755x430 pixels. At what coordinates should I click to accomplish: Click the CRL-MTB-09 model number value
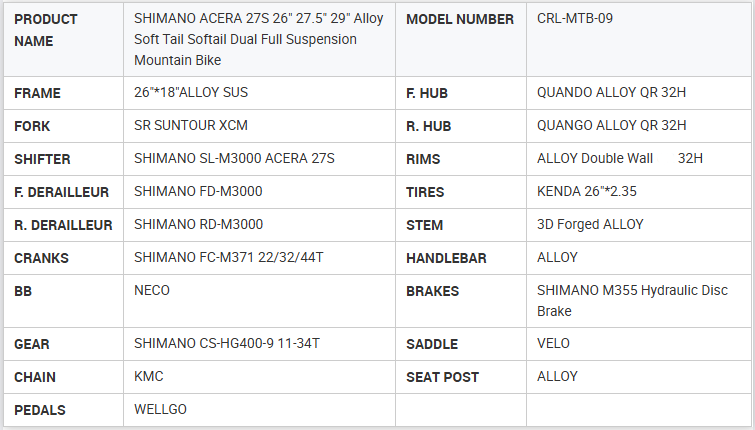(x=575, y=19)
